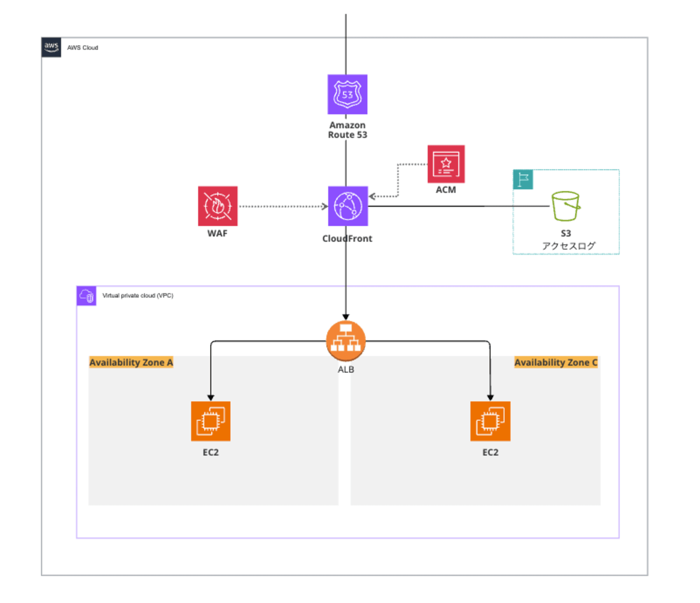Select the ACM certificate icon

[446, 164]
